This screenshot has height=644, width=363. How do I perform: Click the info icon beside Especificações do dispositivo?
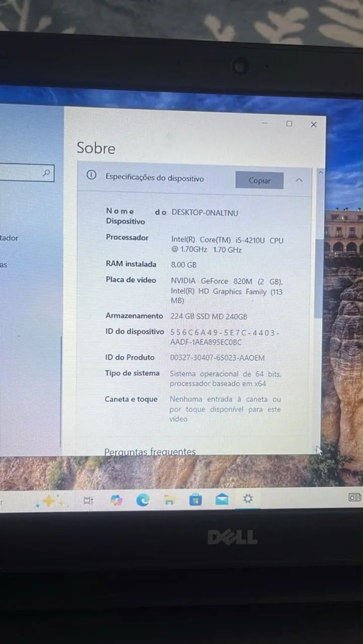[x=91, y=175]
